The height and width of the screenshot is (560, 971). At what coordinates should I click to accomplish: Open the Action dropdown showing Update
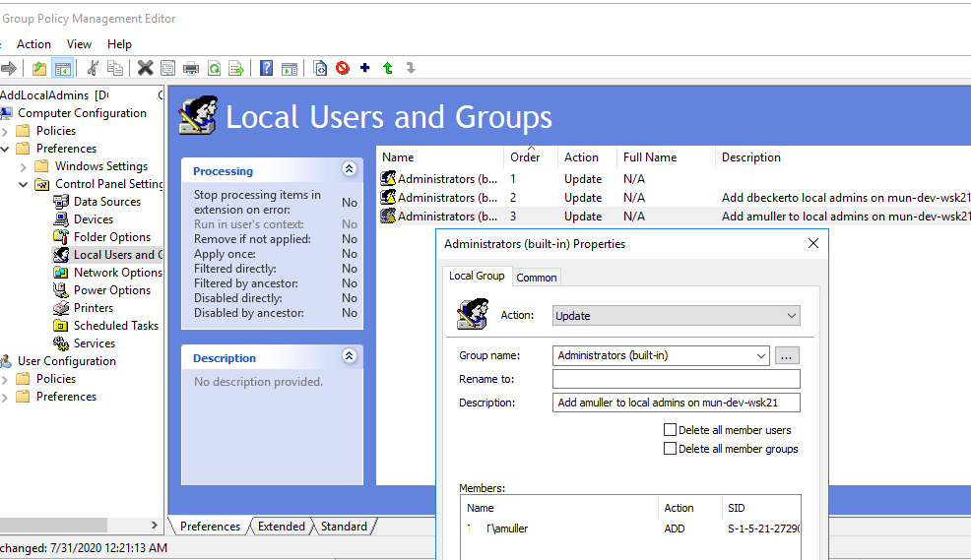[676, 316]
